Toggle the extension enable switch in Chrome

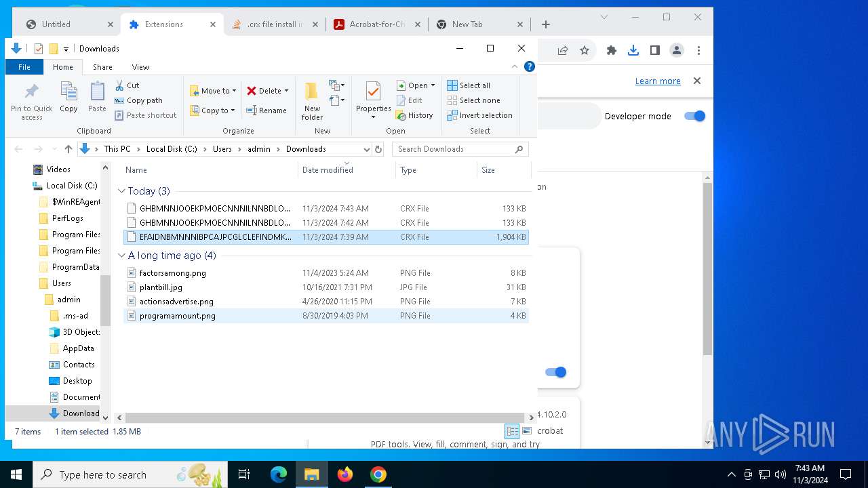(x=555, y=372)
